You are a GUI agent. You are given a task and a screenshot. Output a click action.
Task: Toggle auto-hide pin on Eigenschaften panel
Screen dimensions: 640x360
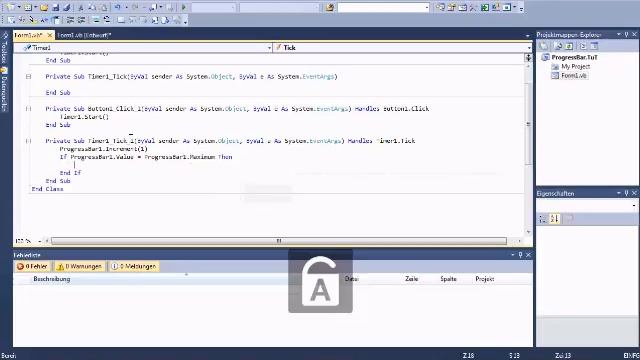click(627, 193)
